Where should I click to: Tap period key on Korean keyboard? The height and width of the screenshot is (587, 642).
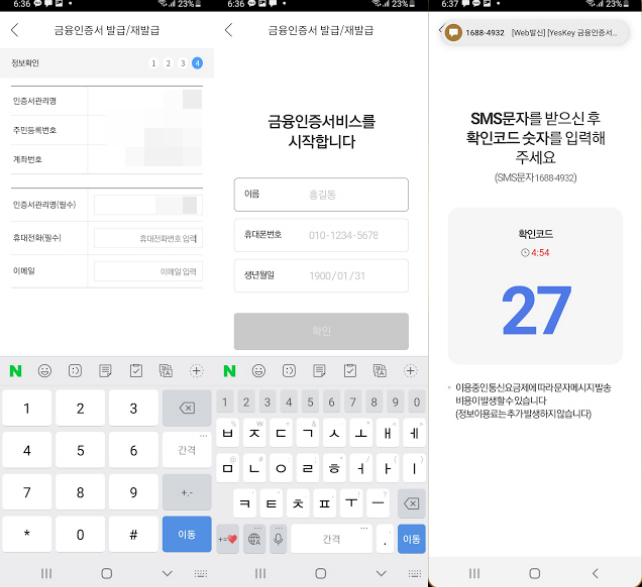(x=385, y=539)
